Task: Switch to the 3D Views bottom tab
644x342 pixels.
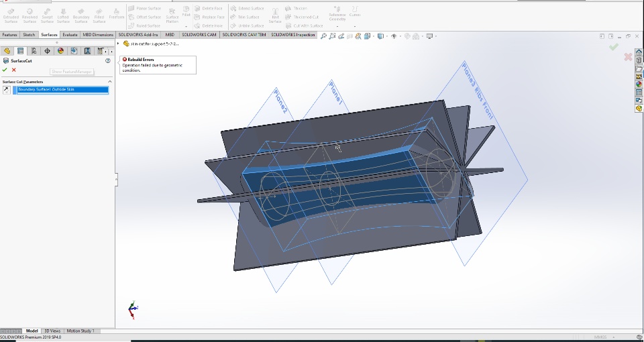Action: [x=52, y=331]
